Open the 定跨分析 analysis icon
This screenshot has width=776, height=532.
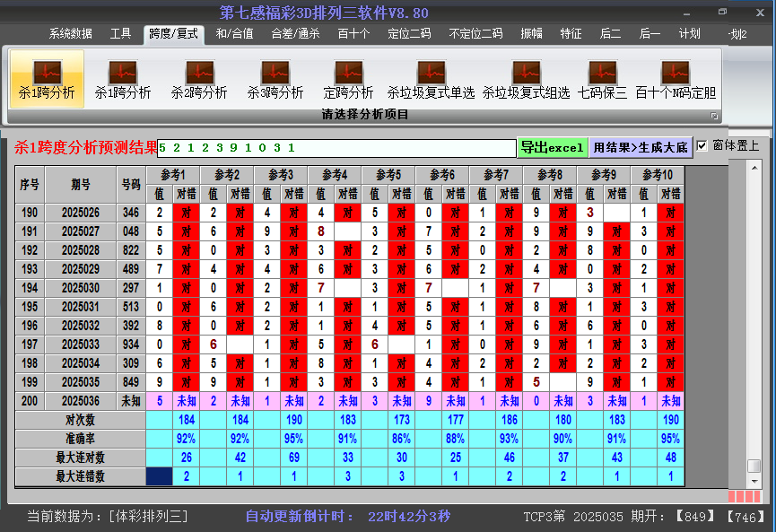tap(348, 79)
